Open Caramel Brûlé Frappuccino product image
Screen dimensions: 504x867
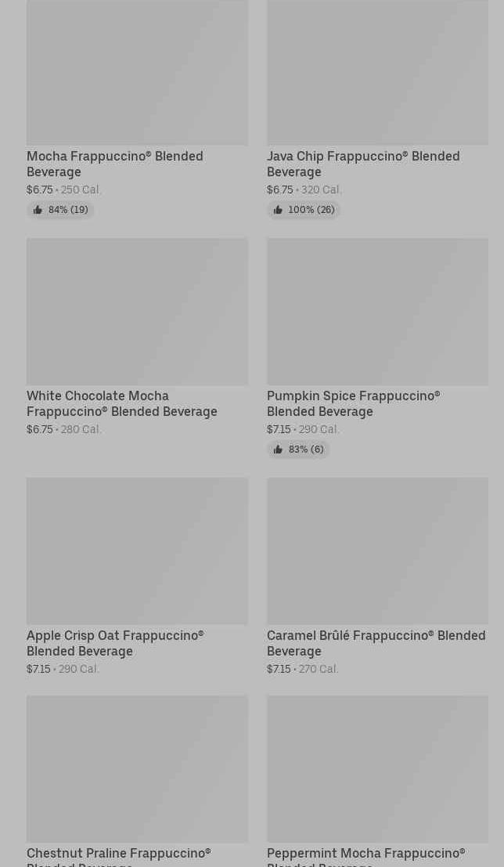377,551
